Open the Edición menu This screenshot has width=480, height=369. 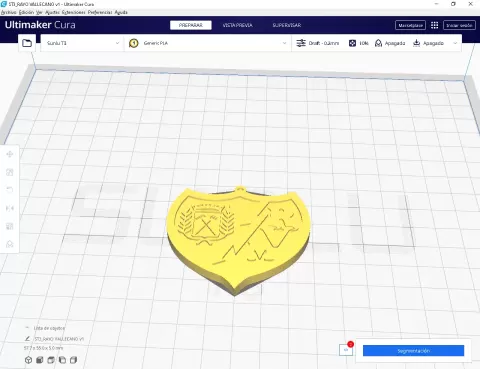click(26, 12)
